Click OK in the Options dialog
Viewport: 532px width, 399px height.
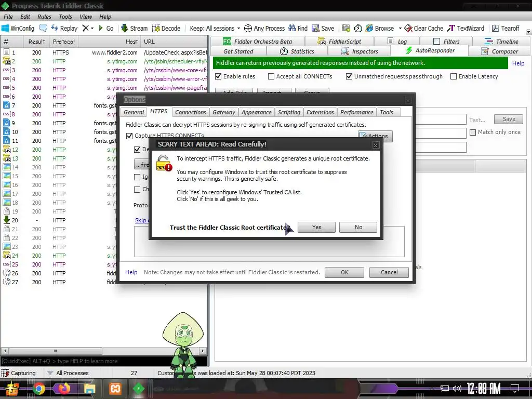(344, 272)
